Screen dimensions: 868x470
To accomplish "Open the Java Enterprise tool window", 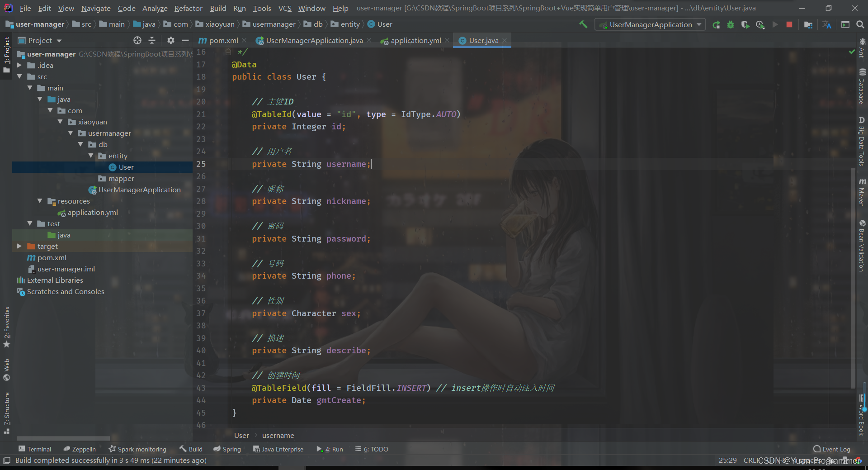I will tap(278, 449).
